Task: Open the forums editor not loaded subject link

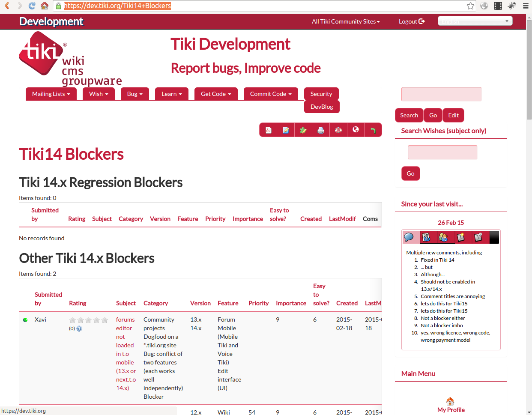Action: tap(126, 354)
